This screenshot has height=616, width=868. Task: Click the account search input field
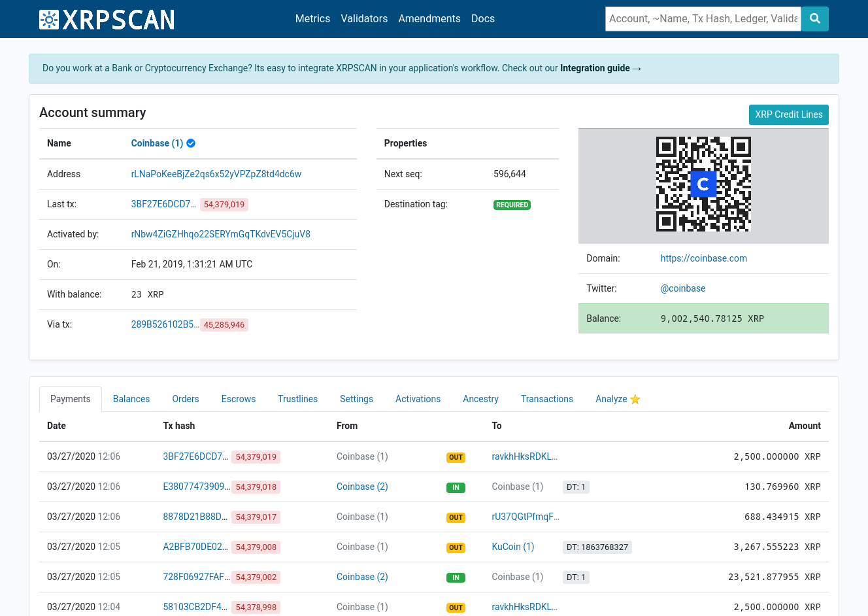pyautogui.click(x=703, y=18)
